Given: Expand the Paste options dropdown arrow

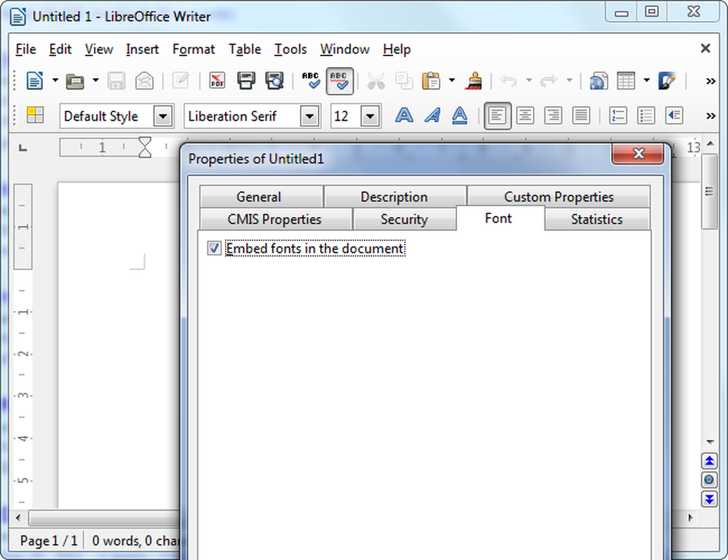Looking at the screenshot, I should click(452, 80).
